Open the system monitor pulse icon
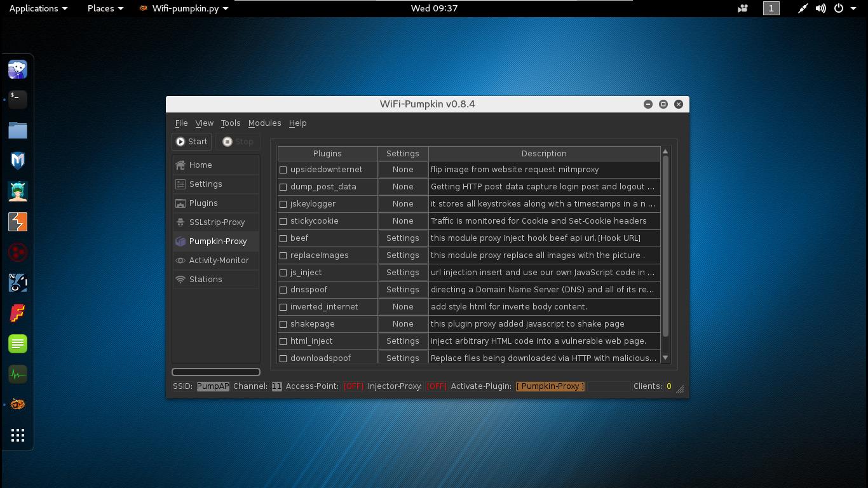This screenshot has height=488, width=868. 18,374
